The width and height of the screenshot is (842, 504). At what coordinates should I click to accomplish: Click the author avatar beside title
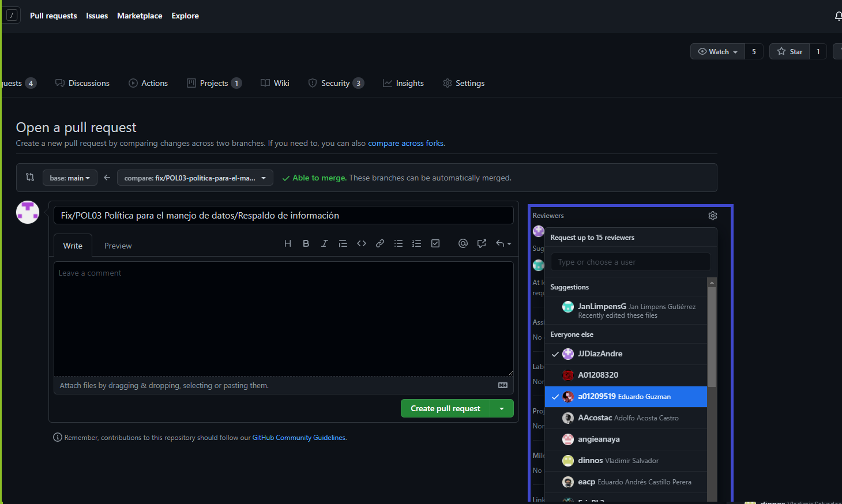(28, 212)
